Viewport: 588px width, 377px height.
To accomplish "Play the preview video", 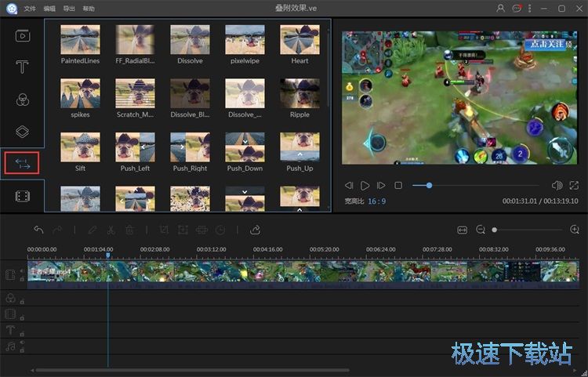I will [x=365, y=186].
